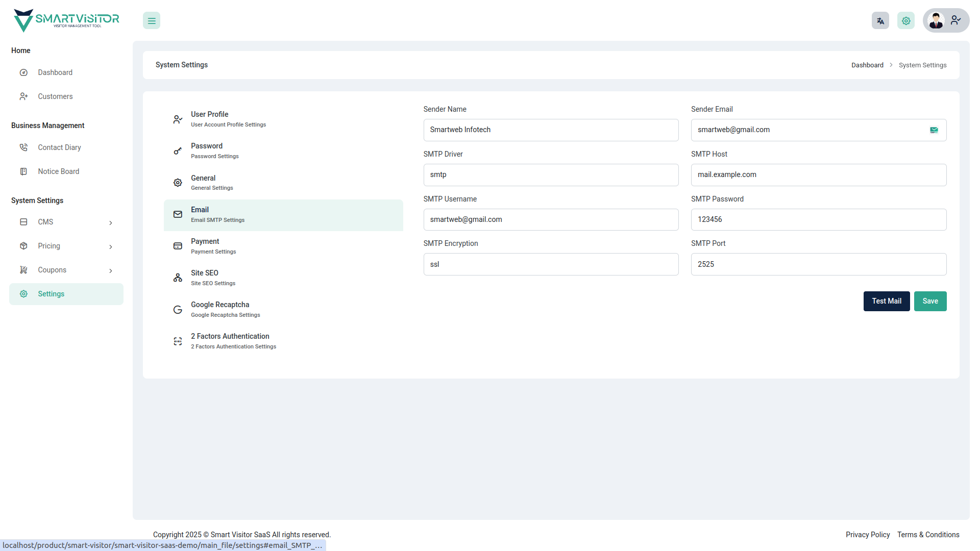980x551 pixels.
Task: Click the Test Mail button
Action: pyautogui.click(x=886, y=301)
